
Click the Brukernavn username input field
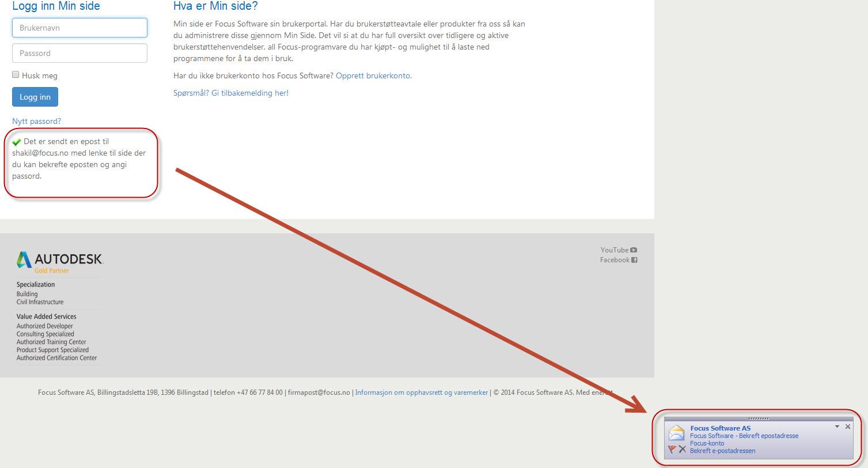pos(79,28)
